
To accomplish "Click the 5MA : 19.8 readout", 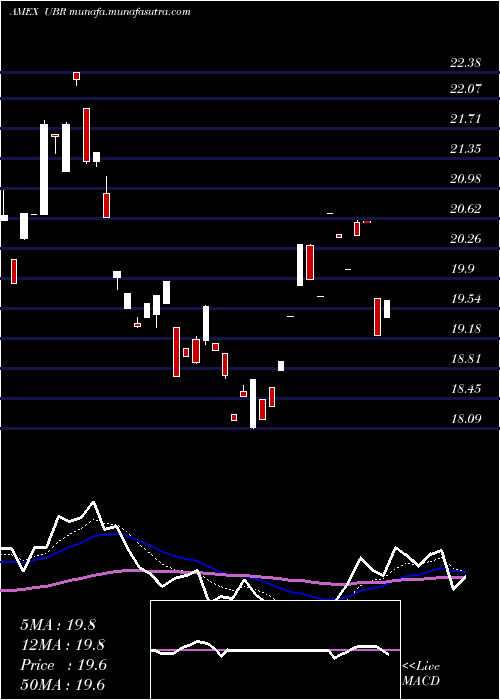I will tap(58, 625).
